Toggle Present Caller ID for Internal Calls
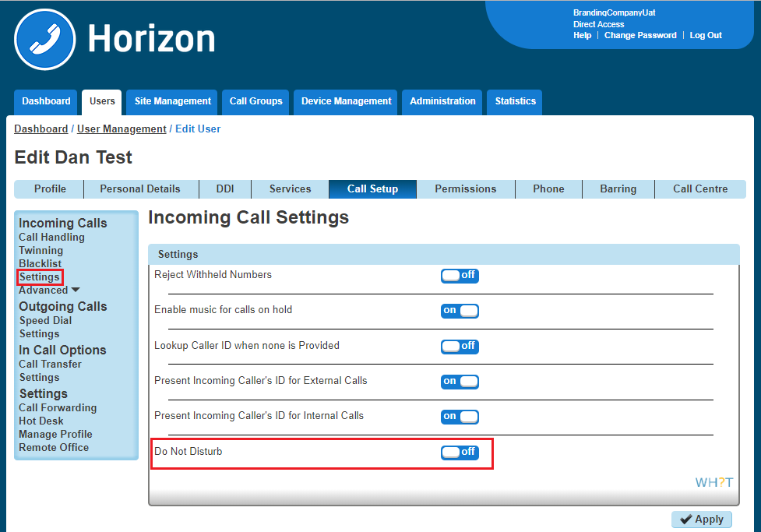761x532 pixels. (460, 417)
